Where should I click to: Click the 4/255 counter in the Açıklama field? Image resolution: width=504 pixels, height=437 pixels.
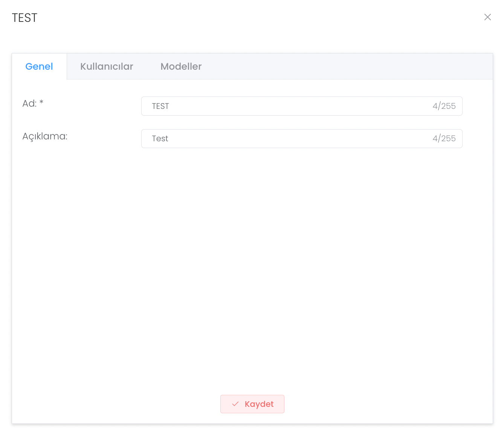[x=444, y=139]
